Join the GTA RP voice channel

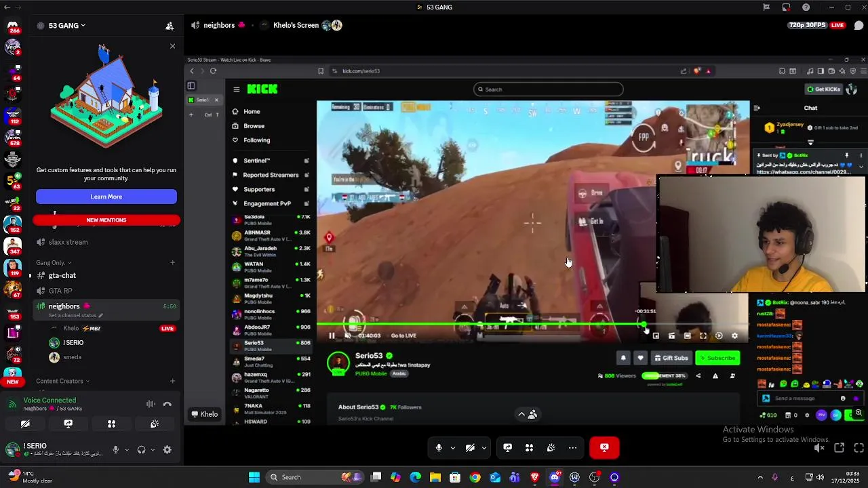(x=60, y=291)
